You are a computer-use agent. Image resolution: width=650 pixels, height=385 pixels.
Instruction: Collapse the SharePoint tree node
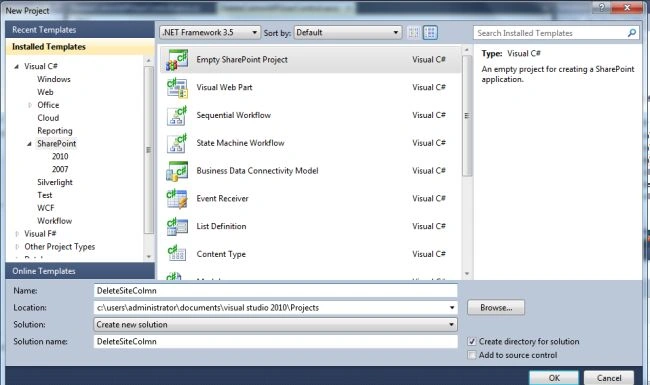[29, 144]
